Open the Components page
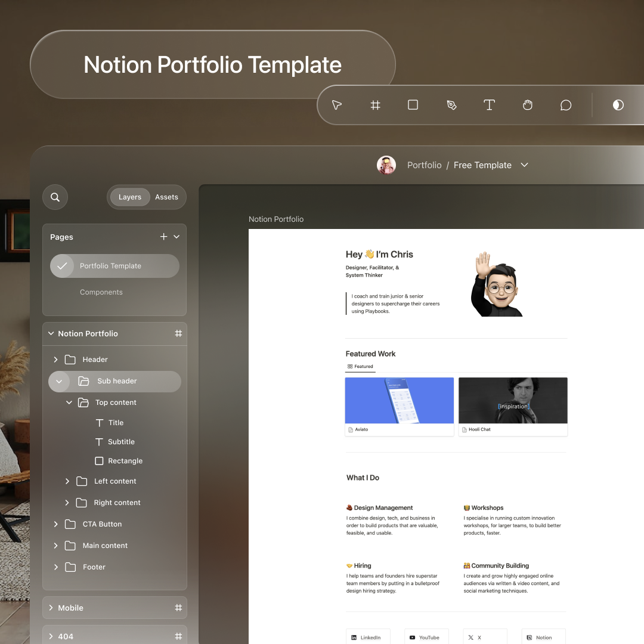Screen dimensions: 644x644 [x=101, y=292]
